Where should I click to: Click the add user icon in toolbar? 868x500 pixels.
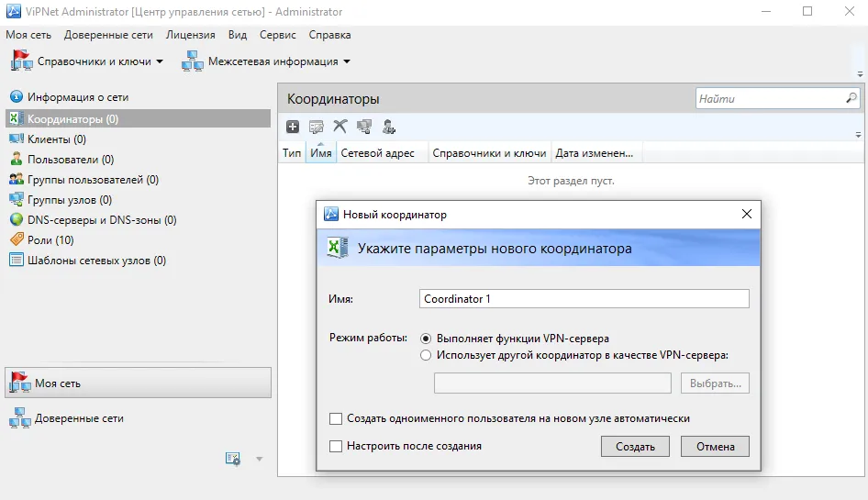coord(389,127)
